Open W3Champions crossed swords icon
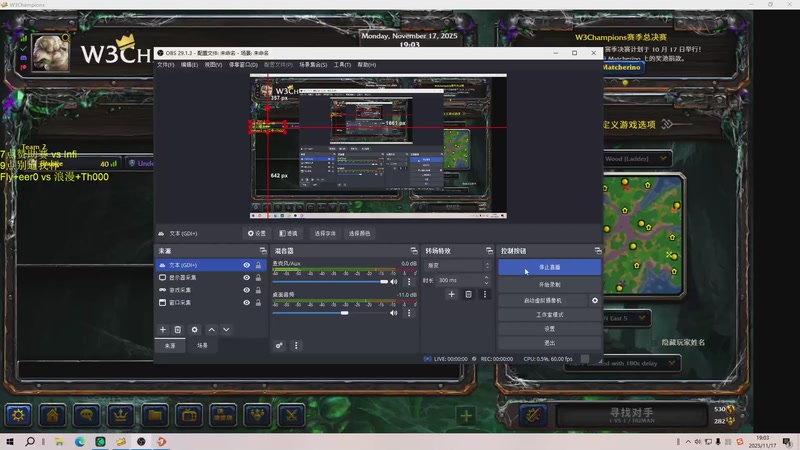This screenshot has width=800, height=450. pos(291,415)
